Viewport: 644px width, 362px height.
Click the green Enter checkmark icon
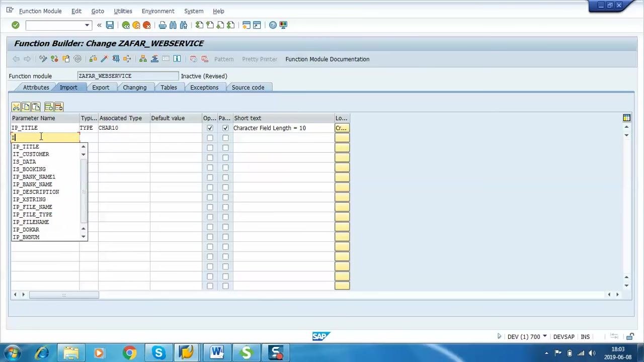[x=16, y=25]
